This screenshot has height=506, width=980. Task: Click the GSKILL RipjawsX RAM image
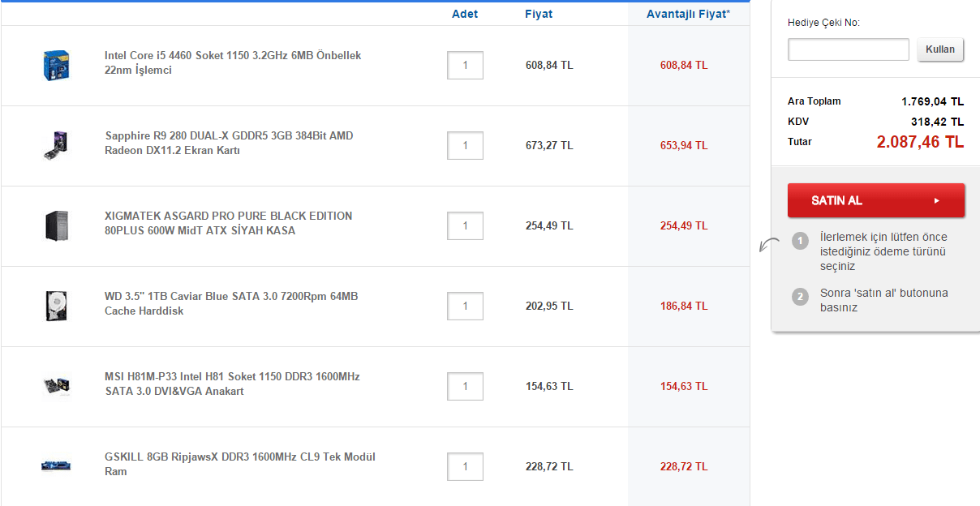[x=56, y=465]
